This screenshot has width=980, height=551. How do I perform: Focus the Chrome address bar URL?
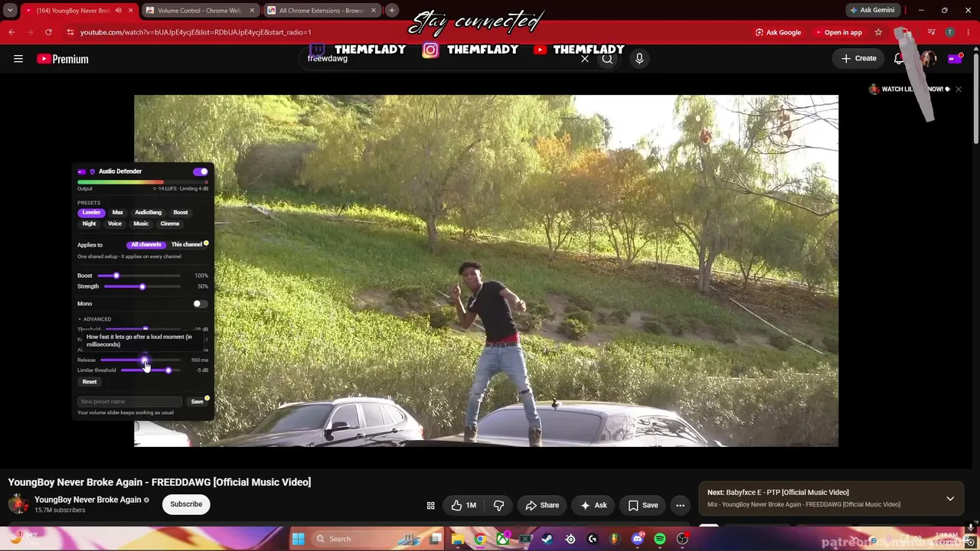coord(195,32)
